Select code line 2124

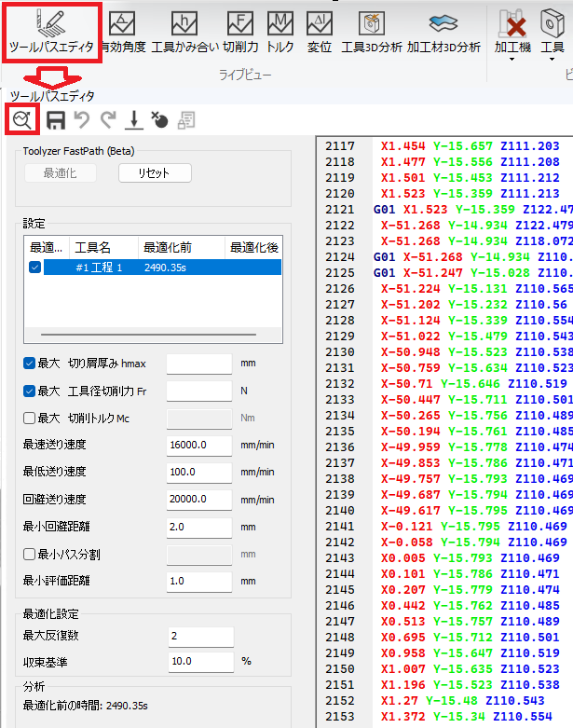point(472,256)
